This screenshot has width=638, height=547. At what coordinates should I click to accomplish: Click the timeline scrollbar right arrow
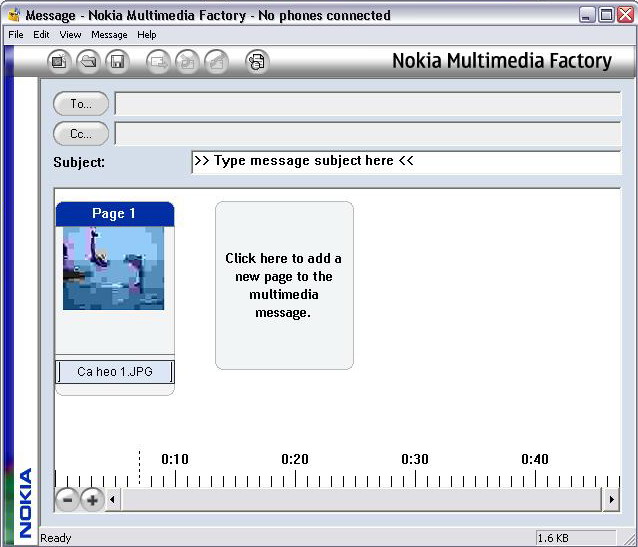click(x=611, y=498)
